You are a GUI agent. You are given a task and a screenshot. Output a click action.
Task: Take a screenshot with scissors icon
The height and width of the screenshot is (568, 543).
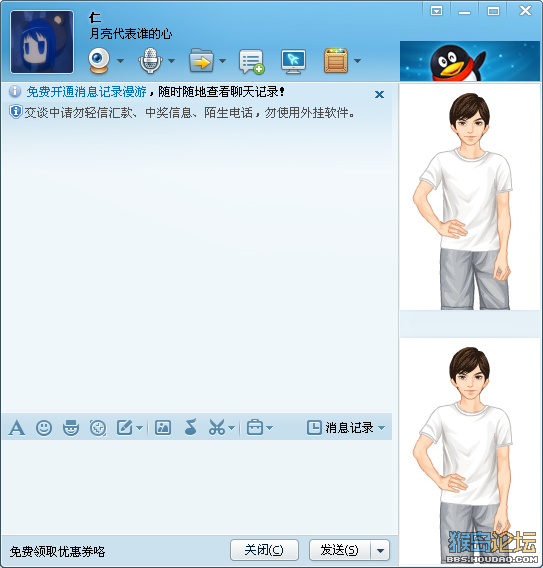(x=217, y=427)
